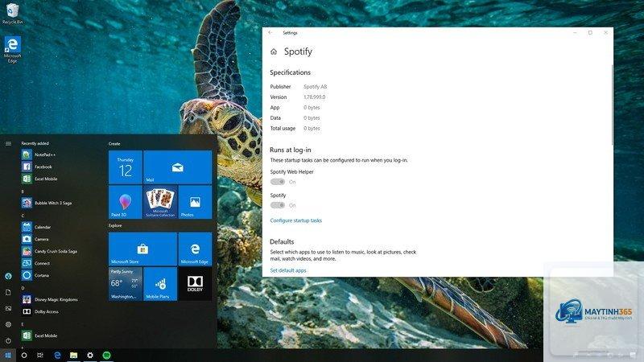Minimize the Settings window
The height and width of the screenshot is (362, 644).
575,32
